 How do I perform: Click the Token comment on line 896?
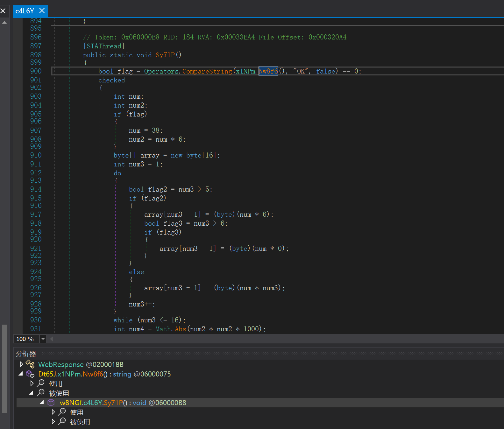tap(215, 37)
